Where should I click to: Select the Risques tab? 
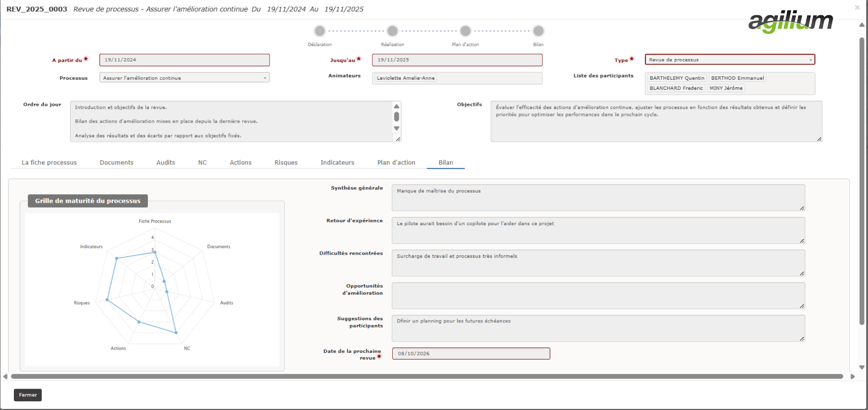point(286,162)
